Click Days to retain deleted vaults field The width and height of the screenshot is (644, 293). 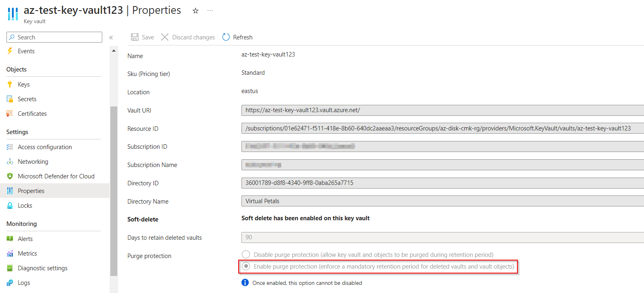click(443, 237)
